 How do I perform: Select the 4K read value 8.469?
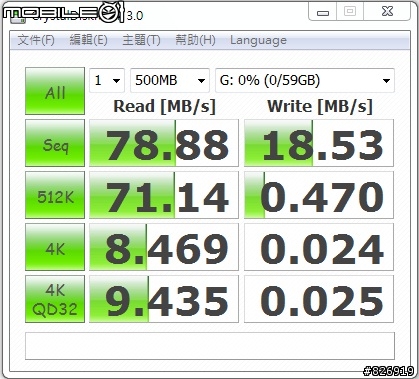164,247
